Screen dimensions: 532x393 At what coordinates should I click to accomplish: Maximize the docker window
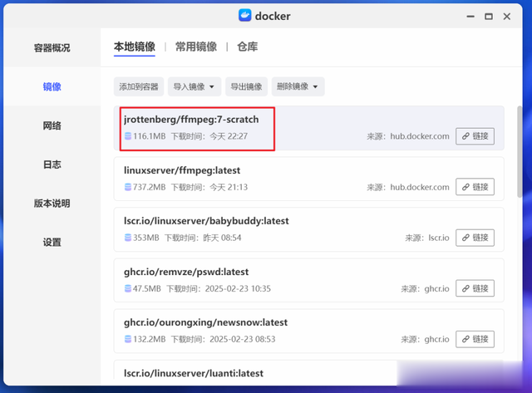pos(489,17)
